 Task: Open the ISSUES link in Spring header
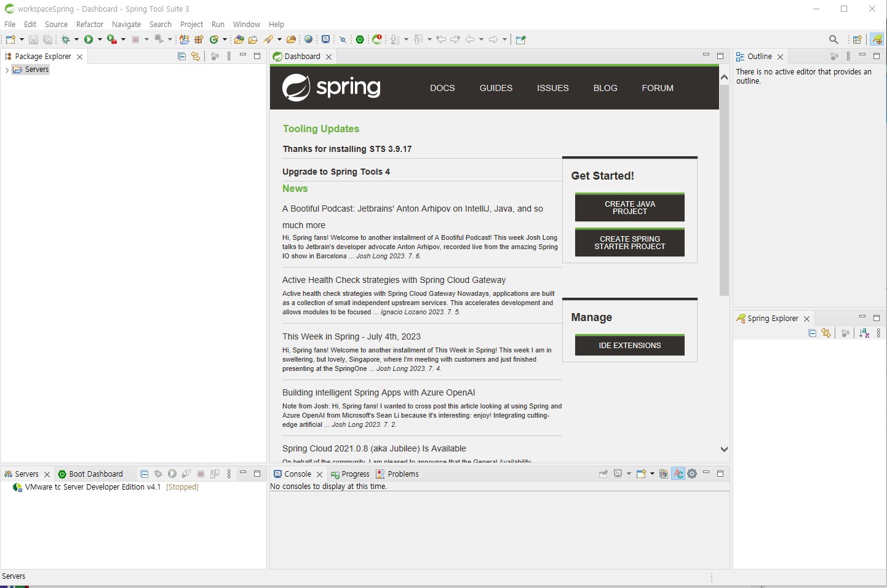tap(552, 88)
